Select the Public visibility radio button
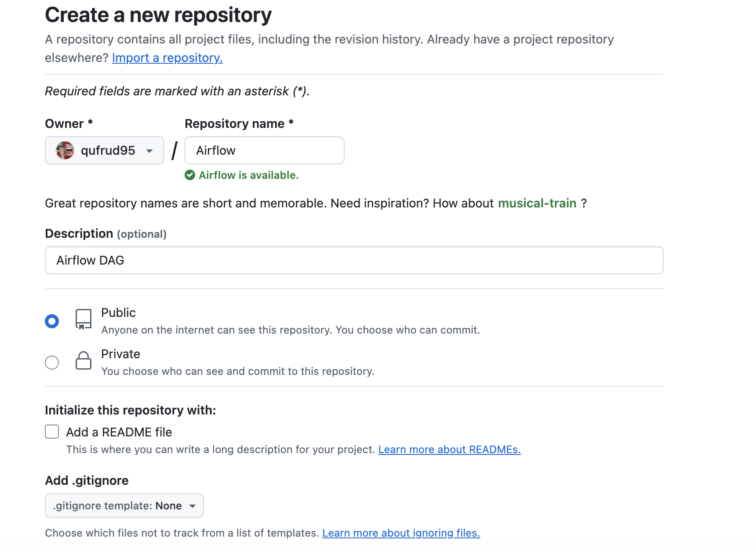 click(52, 321)
